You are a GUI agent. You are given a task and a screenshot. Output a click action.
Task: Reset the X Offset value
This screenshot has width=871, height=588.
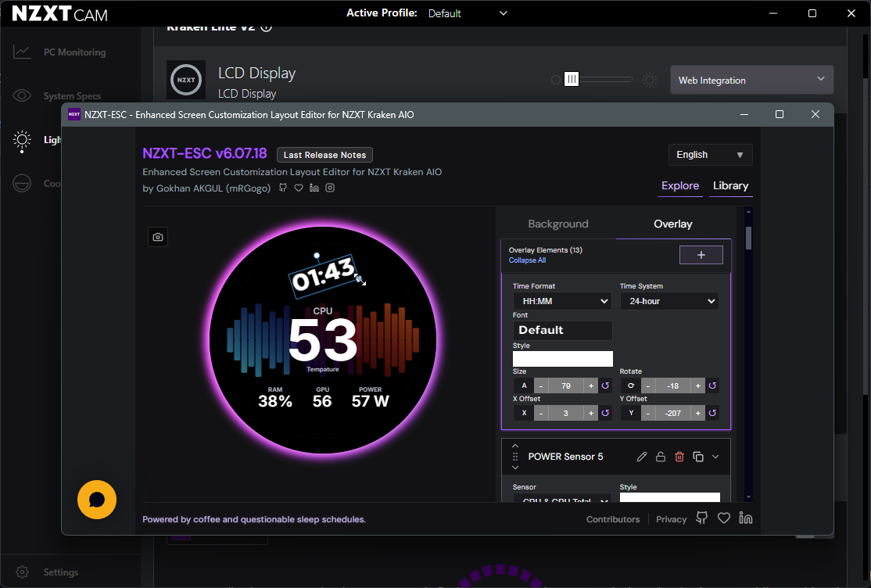click(605, 413)
